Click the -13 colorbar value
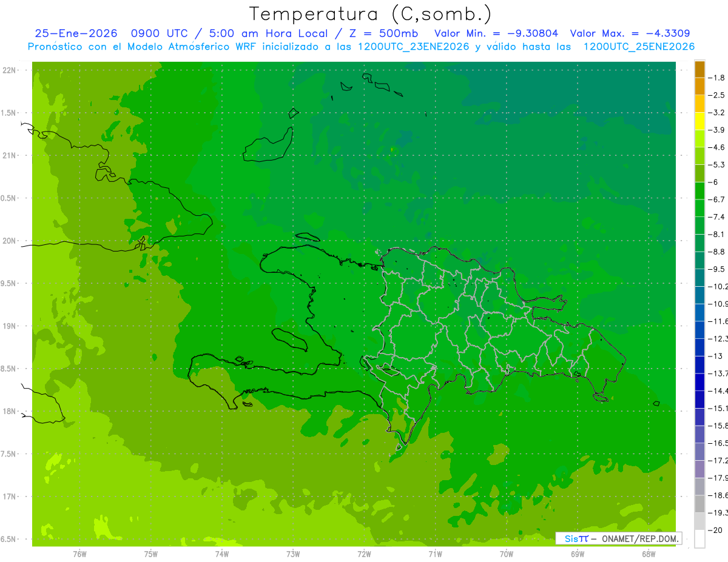 [x=716, y=356]
